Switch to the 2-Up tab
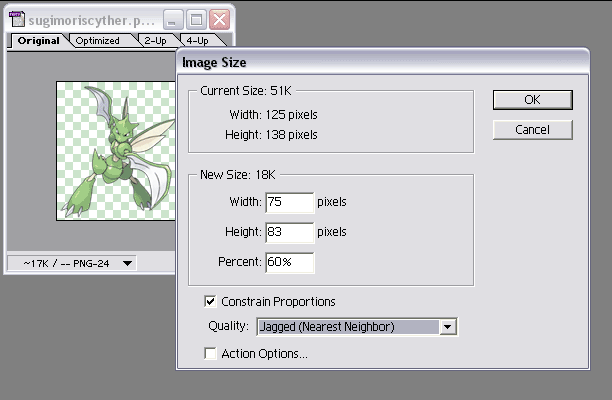The image size is (612, 400). click(155, 41)
